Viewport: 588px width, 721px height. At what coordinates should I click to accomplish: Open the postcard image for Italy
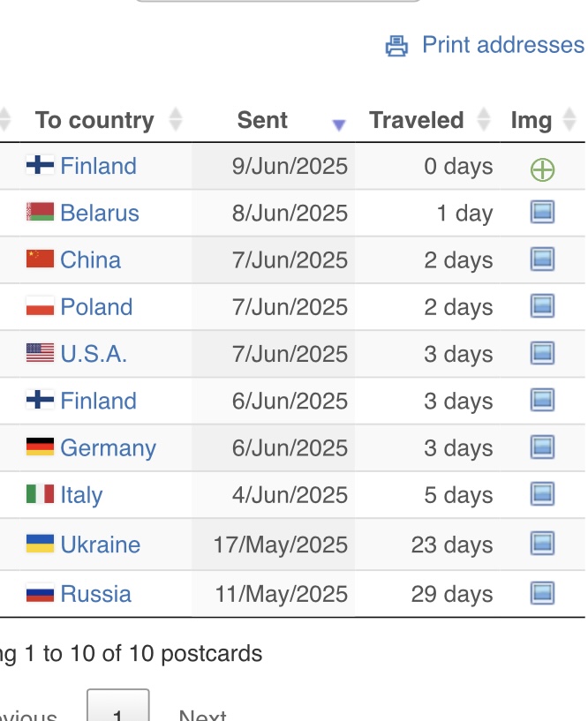pyautogui.click(x=542, y=494)
